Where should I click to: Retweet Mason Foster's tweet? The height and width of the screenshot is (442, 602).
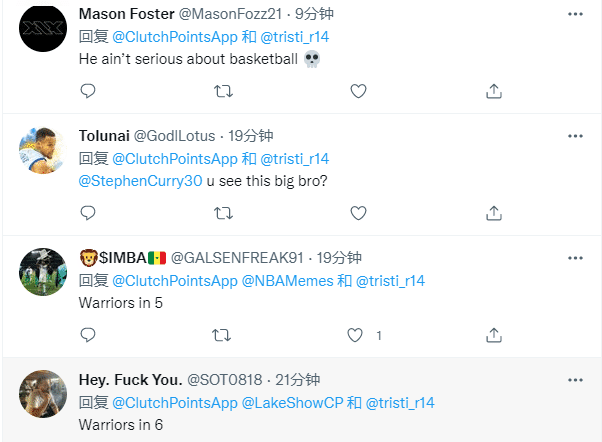[224, 91]
